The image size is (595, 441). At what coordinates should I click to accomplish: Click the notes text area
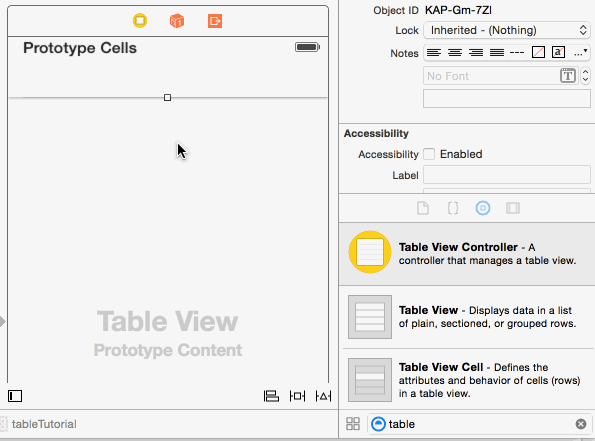pyautogui.click(x=507, y=99)
